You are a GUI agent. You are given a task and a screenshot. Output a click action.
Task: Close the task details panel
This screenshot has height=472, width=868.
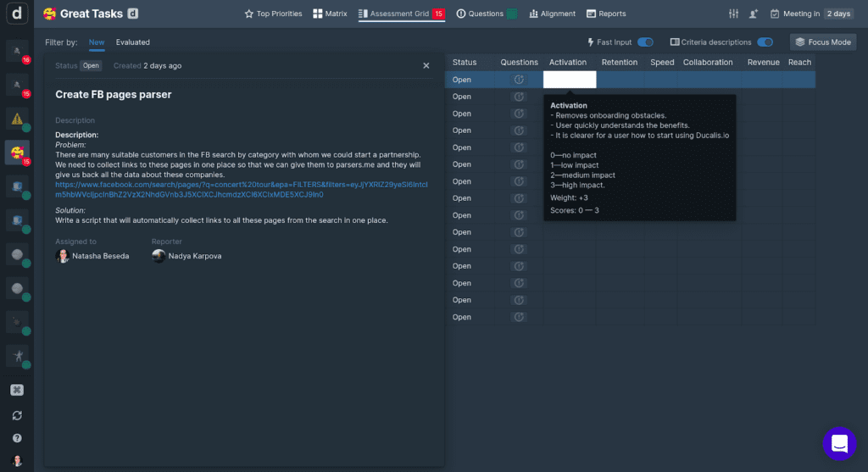[x=426, y=65]
